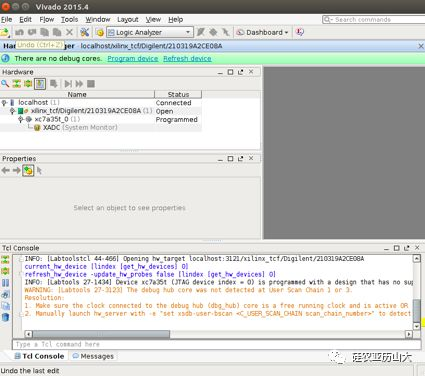Viewport: 425px width, 376px height.
Task: Open the View menu
Action: 153,20
